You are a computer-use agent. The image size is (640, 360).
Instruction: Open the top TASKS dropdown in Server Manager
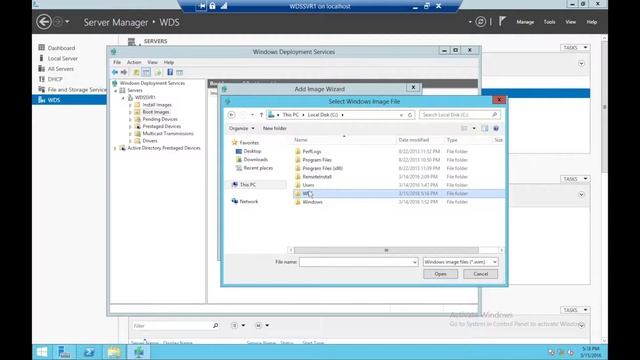[575, 48]
